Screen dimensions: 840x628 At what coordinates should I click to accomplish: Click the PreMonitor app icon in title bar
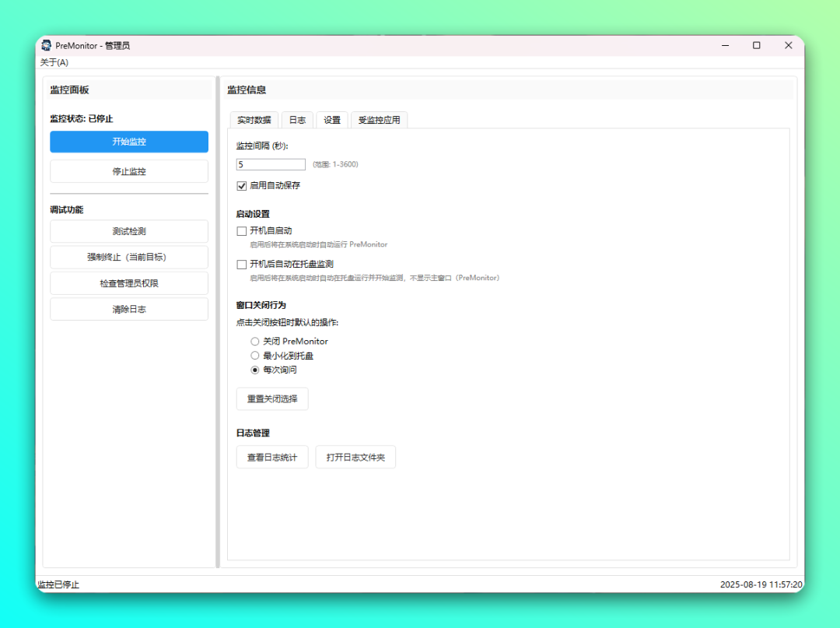[47, 46]
